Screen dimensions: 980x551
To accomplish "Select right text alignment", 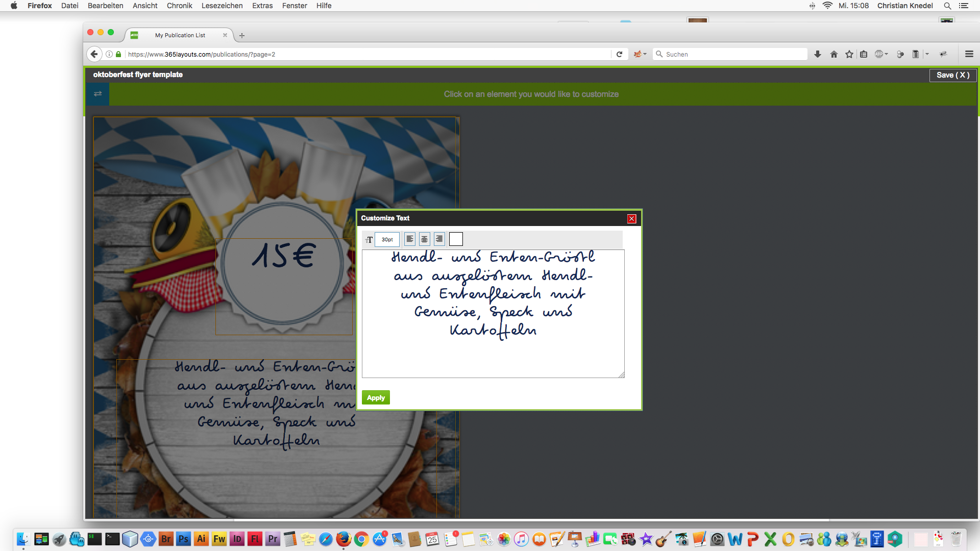I will pos(439,239).
